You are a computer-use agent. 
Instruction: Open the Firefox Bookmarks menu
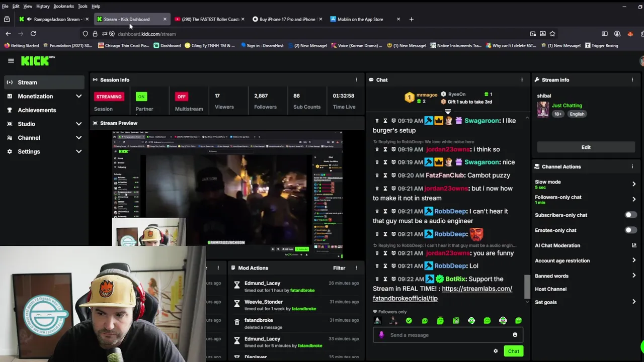63,6
